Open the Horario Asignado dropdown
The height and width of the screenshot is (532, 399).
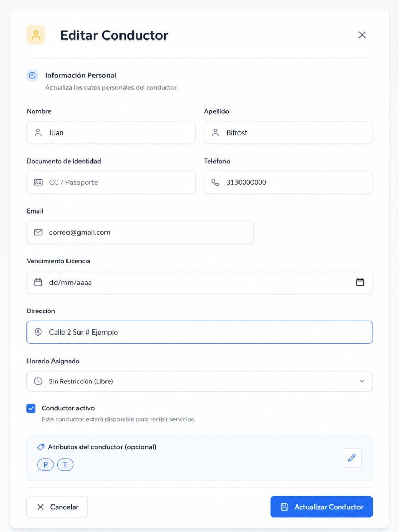click(x=199, y=381)
